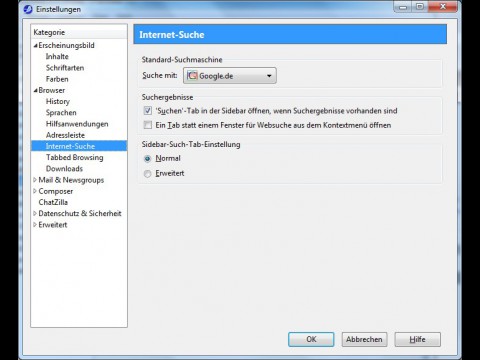Click the Hilfe button
Image resolution: width=480 pixels, height=360 pixels.
tap(417, 339)
